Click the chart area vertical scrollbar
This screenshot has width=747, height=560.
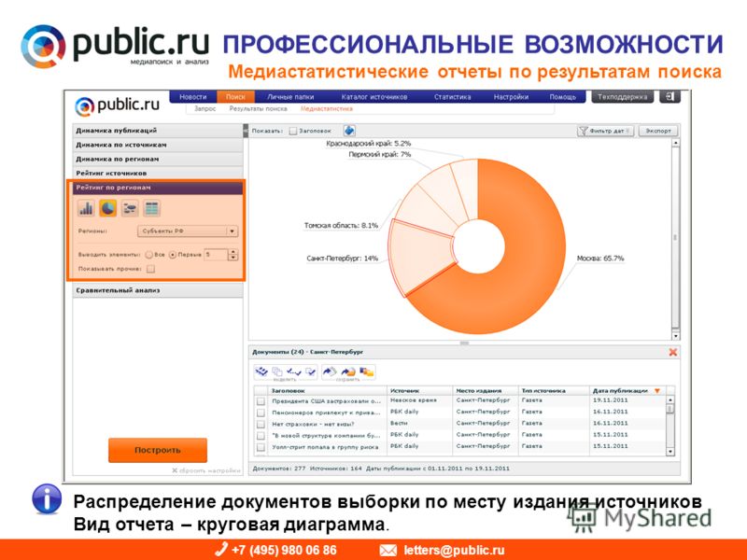click(675, 240)
